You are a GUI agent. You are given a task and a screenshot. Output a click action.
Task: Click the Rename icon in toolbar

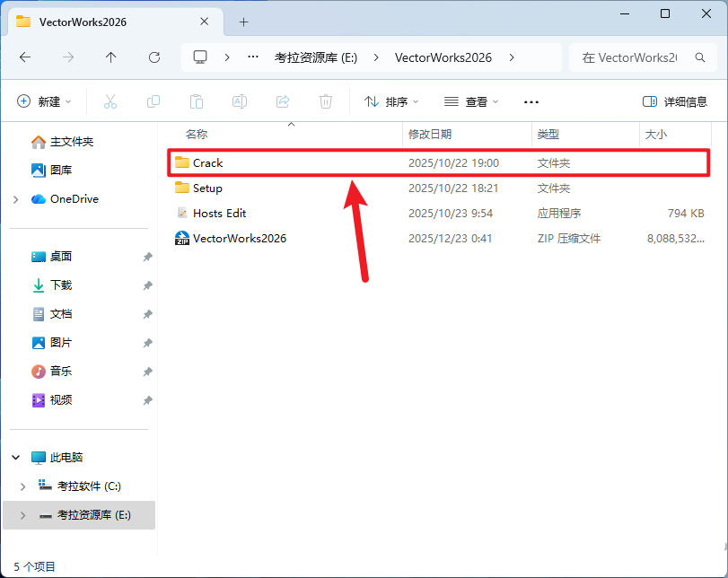tap(240, 101)
